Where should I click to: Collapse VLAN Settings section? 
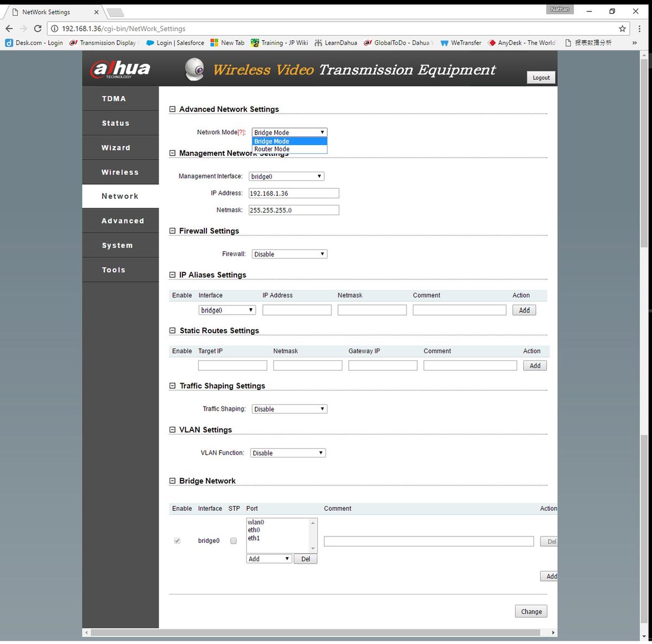[173, 430]
